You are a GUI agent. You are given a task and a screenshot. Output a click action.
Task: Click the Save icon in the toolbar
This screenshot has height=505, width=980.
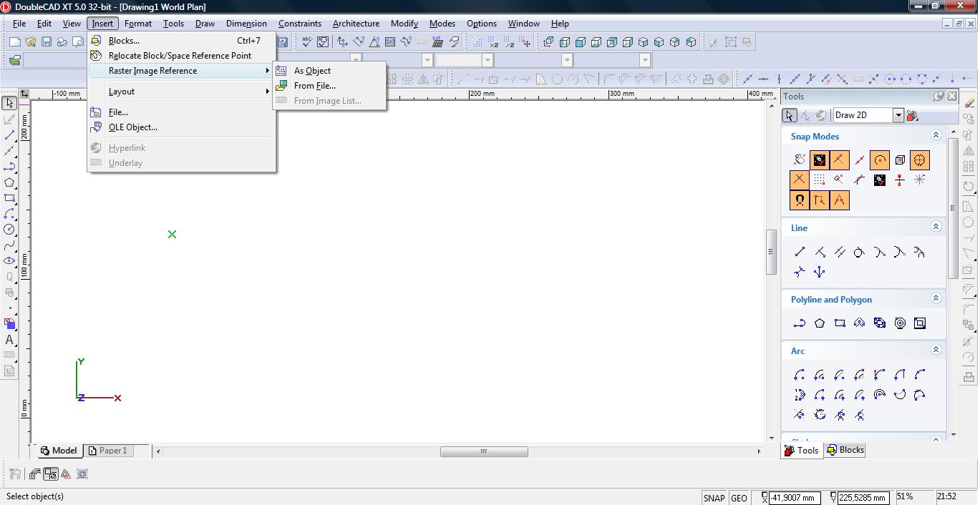point(46,42)
